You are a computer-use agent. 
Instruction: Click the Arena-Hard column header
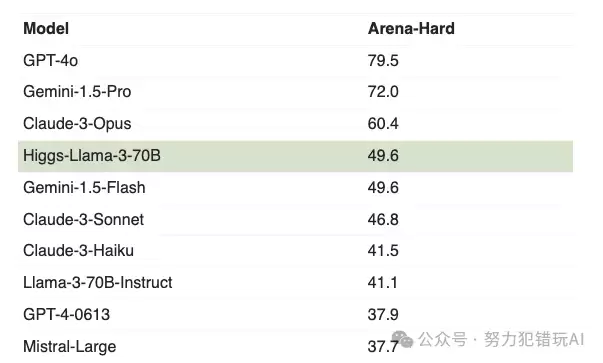(x=411, y=28)
